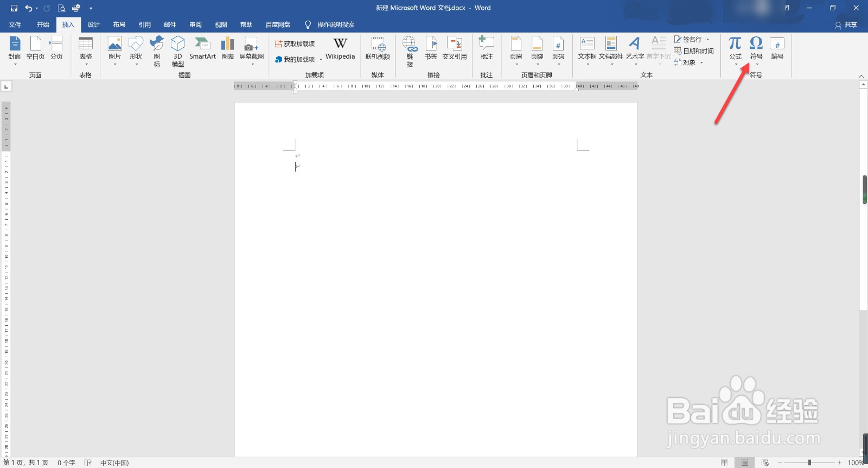Open the Help (帮助) tab
Image resolution: width=868 pixels, height=468 pixels.
[x=246, y=24]
